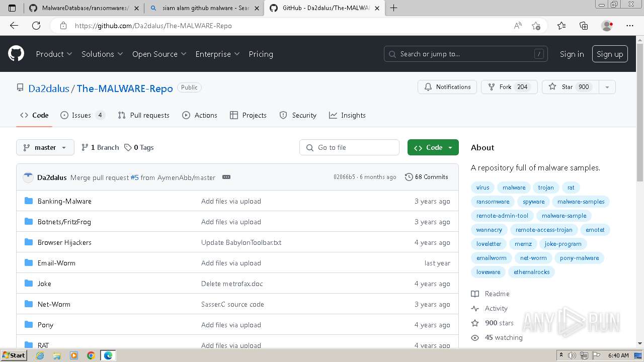Open the Actions tab
Viewport: 644px width, 362px height.
[x=200, y=115]
